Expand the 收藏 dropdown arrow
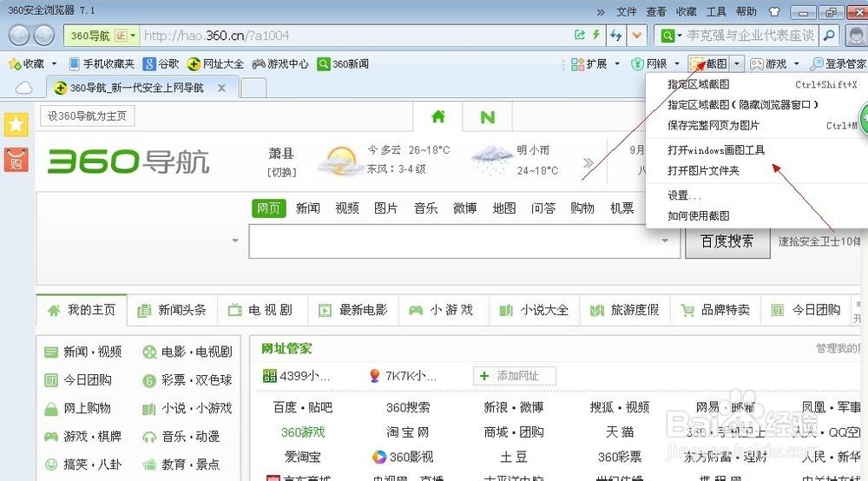868x481 pixels. pos(54,63)
